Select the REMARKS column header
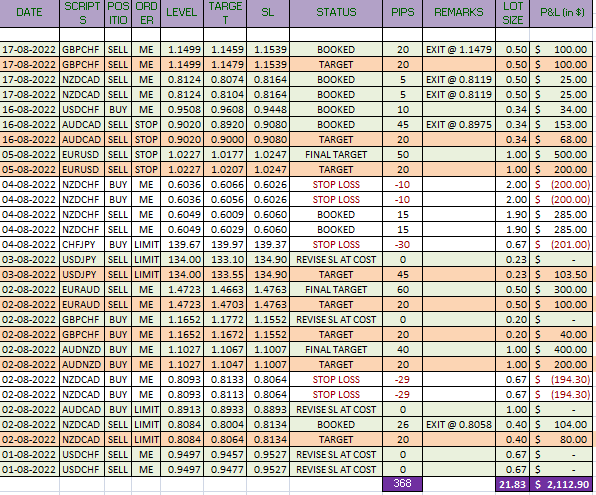Viewport: 596px width, 495px height. [459, 13]
